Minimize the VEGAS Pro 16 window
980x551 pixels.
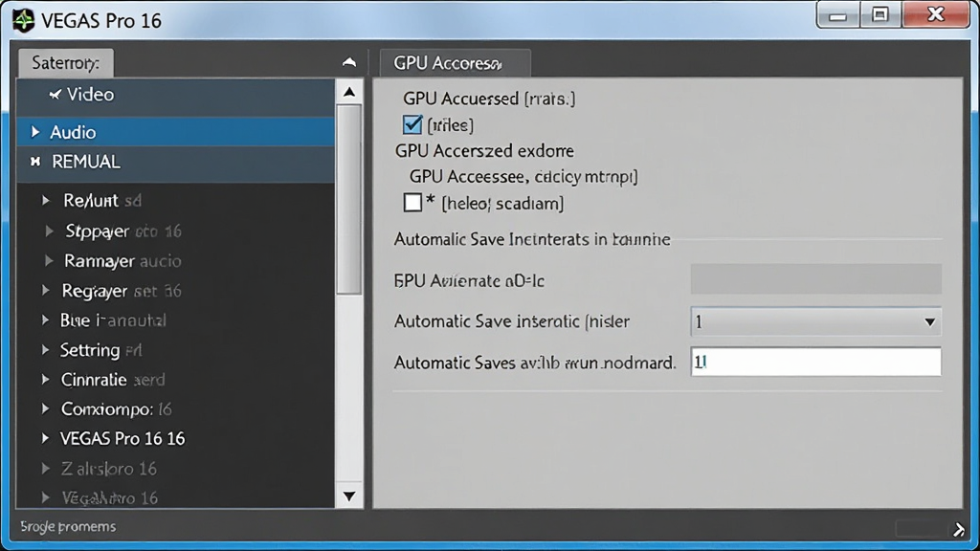tap(837, 15)
